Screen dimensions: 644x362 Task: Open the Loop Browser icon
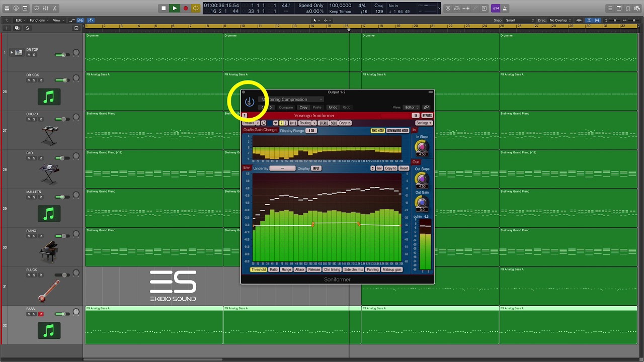[x=628, y=8]
